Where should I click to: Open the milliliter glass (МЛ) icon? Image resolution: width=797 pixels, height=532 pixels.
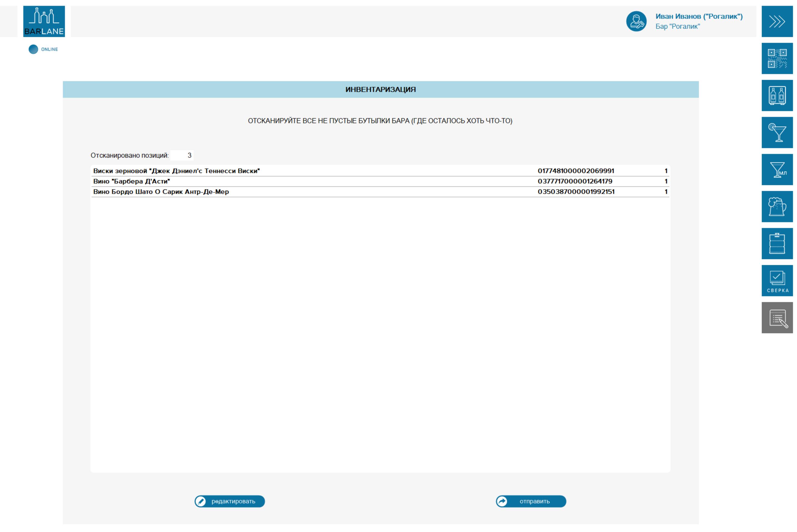pos(777,169)
